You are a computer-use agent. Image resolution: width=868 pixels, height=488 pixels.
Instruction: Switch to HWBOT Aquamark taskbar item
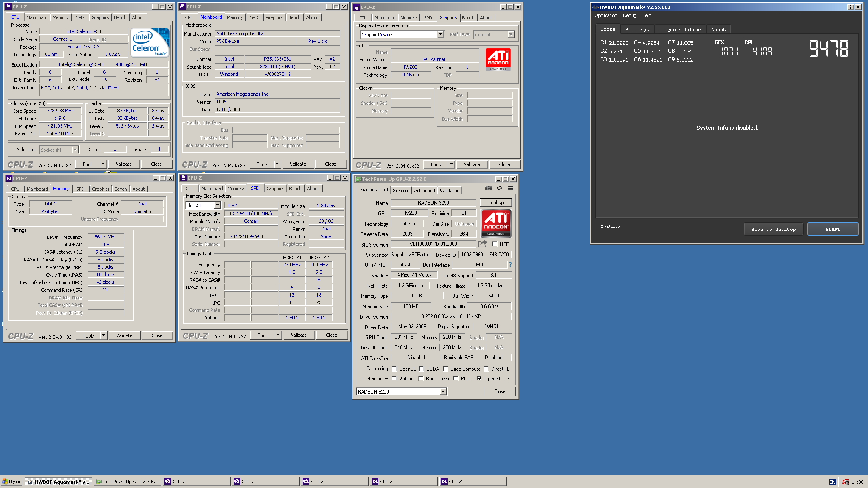pyautogui.click(x=58, y=482)
